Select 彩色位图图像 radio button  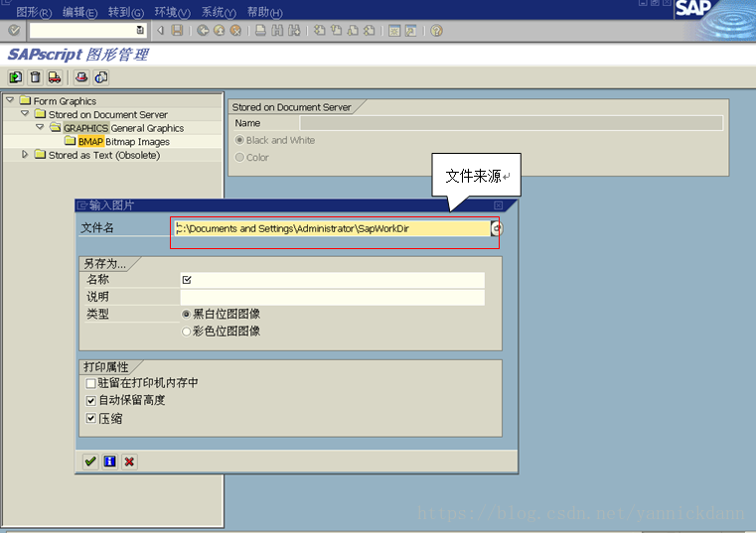(x=186, y=332)
